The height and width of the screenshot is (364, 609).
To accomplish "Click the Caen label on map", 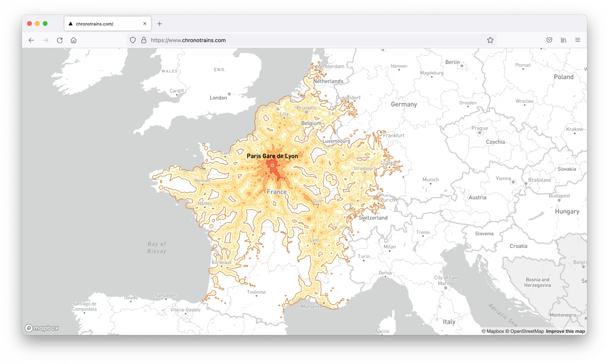I will (225, 153).
